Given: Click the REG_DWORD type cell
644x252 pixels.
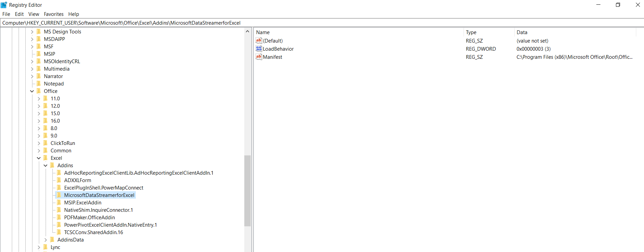Looking at the screenshot, I should click(481, 49).
